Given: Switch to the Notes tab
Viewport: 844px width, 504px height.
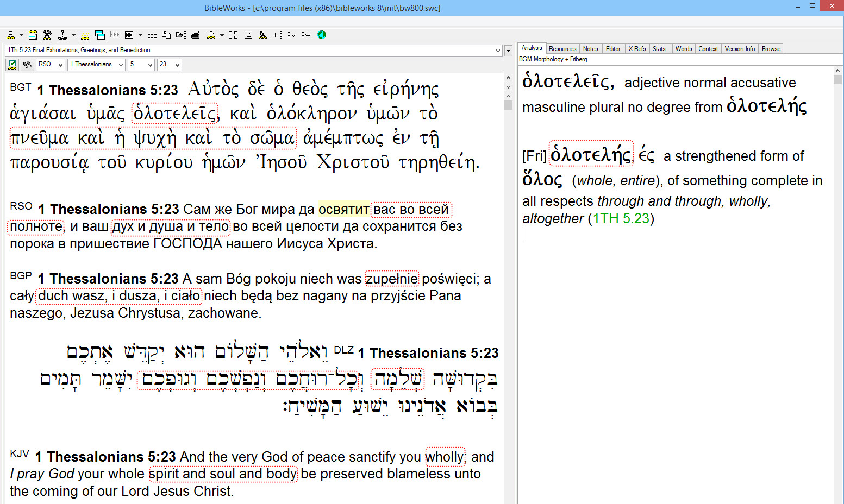Looking at the screenshot, I should coord(591,49).
